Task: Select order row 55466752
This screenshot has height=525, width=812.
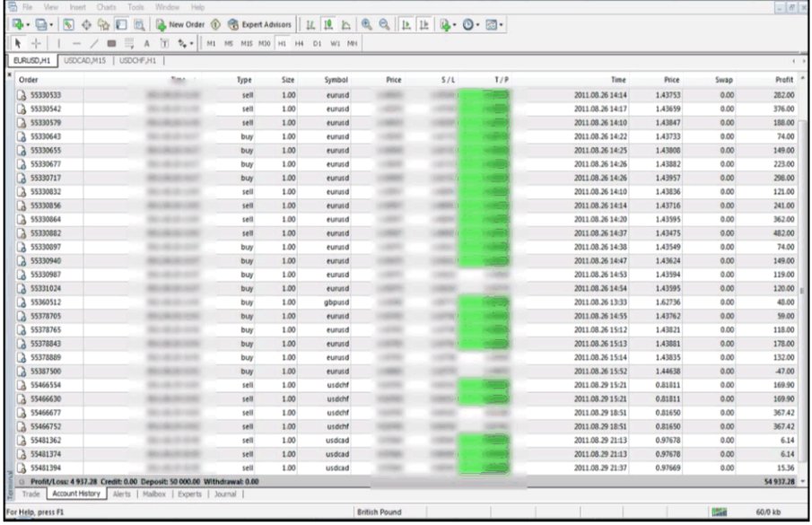Action: (407, 426)
